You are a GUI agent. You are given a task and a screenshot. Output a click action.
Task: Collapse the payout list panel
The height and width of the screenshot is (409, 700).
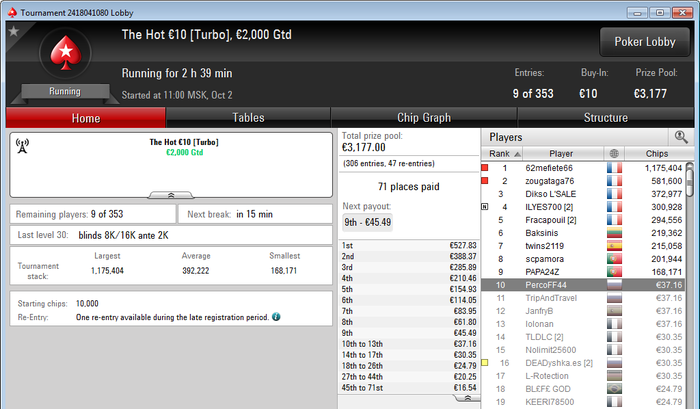(467, 398)
